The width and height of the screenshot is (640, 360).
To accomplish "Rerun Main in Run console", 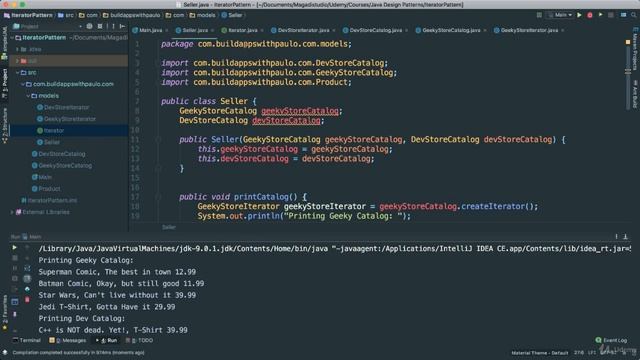I will pyautogui.click(x=15, y=247).
